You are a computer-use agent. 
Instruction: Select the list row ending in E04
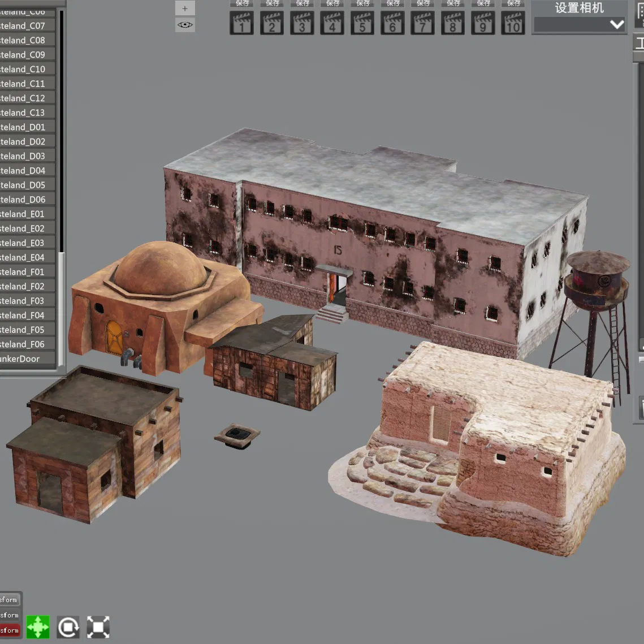[28, 257]
